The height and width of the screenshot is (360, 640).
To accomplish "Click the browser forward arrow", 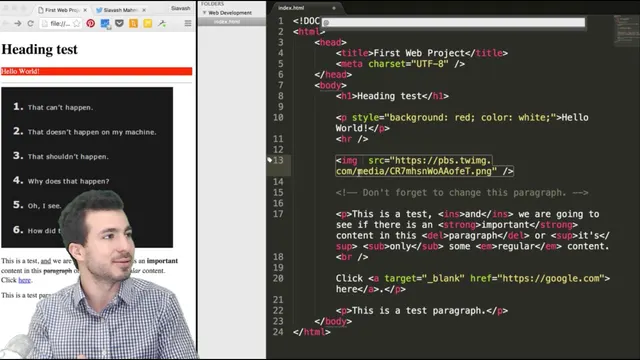I will 18,24.
